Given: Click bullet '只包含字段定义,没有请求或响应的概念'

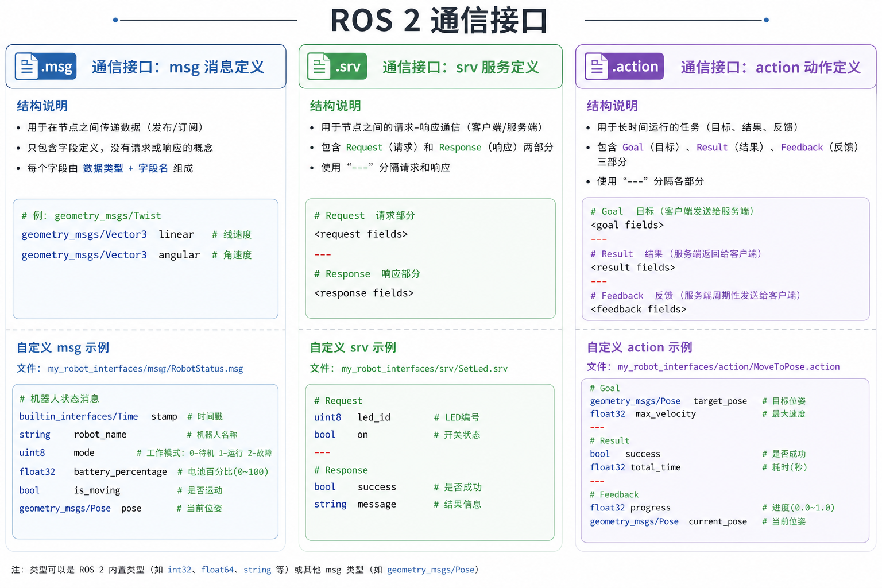Looking at the screenshot, I should (120, 148).
